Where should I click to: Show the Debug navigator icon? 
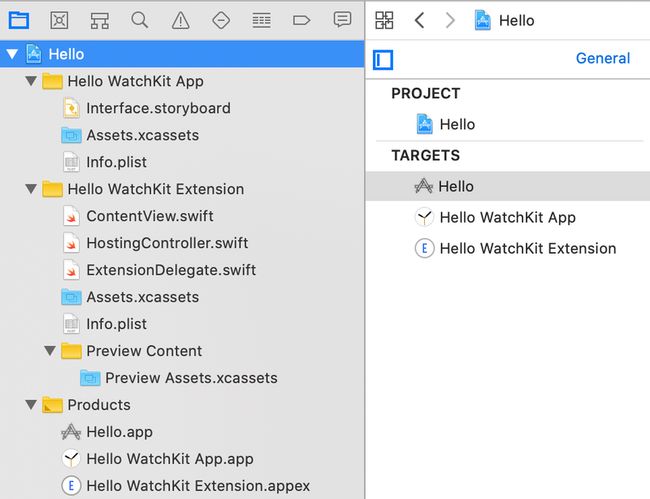(x=261, y=20)
